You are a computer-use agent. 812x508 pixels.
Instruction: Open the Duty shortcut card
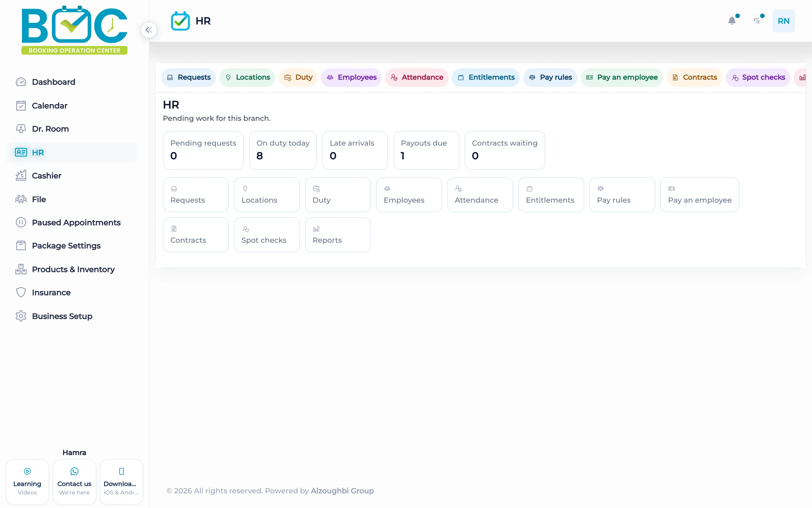[x=338, y=195]
